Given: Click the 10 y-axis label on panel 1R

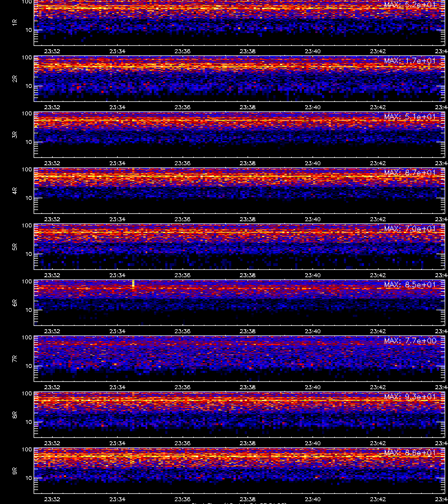Looking at the screenshot, I should 29,30.
